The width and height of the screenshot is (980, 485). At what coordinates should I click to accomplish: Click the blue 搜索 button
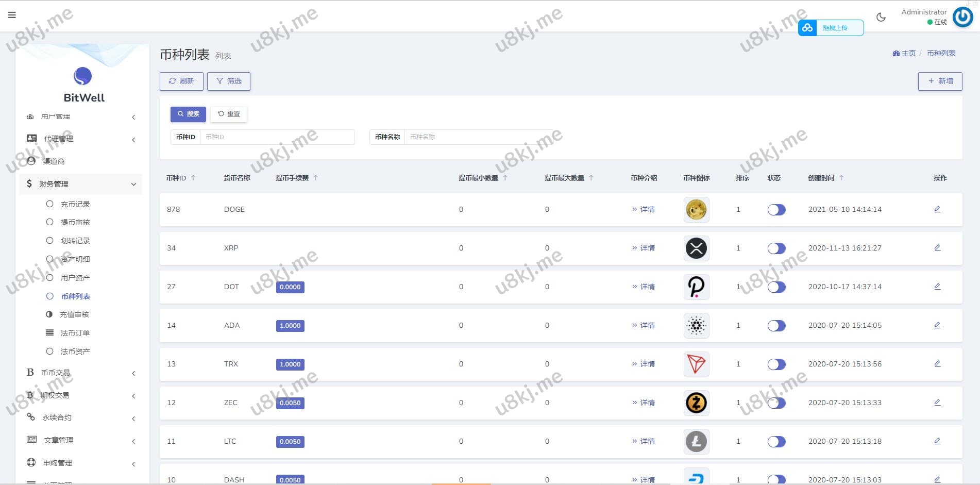[x=188, y=114]
